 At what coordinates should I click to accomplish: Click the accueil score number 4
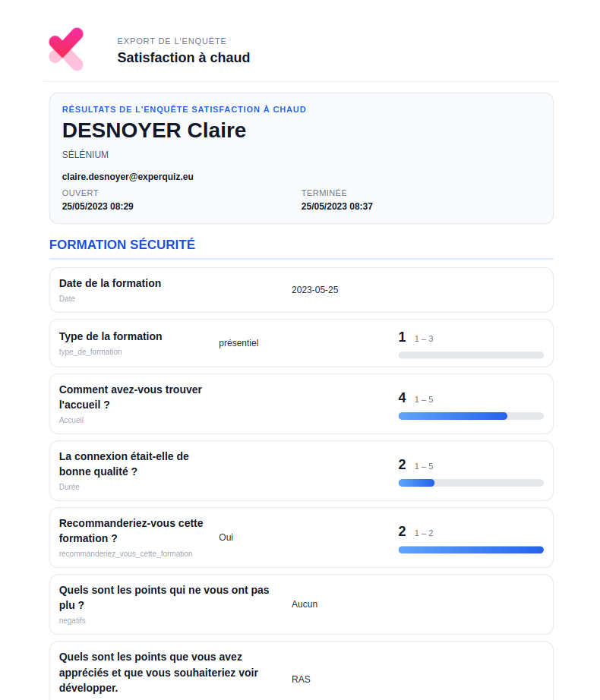click(403, 398)
